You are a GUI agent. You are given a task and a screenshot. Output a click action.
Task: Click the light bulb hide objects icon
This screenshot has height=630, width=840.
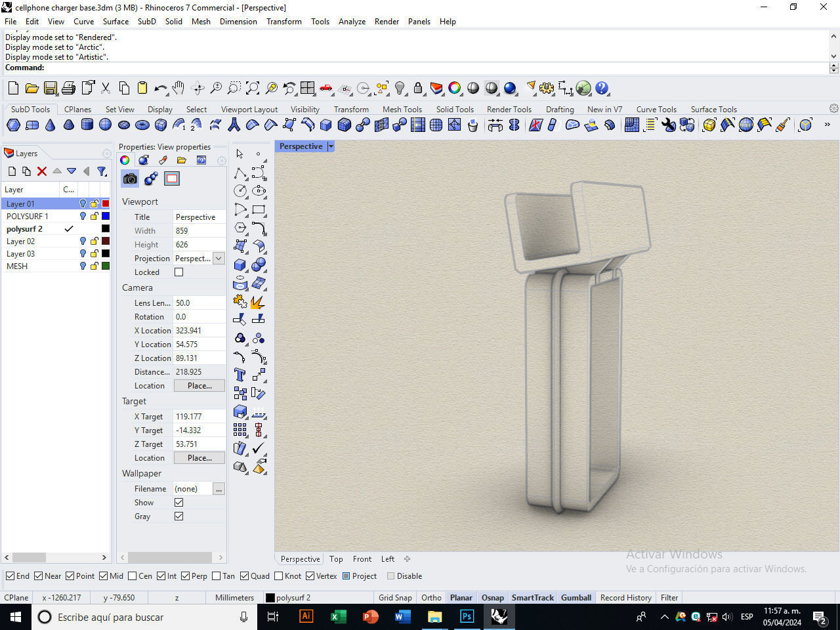click(x=400, y=88)
